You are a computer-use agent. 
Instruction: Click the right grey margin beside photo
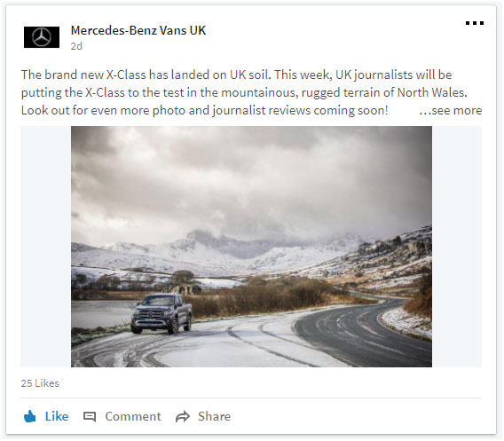coord(457,247)
